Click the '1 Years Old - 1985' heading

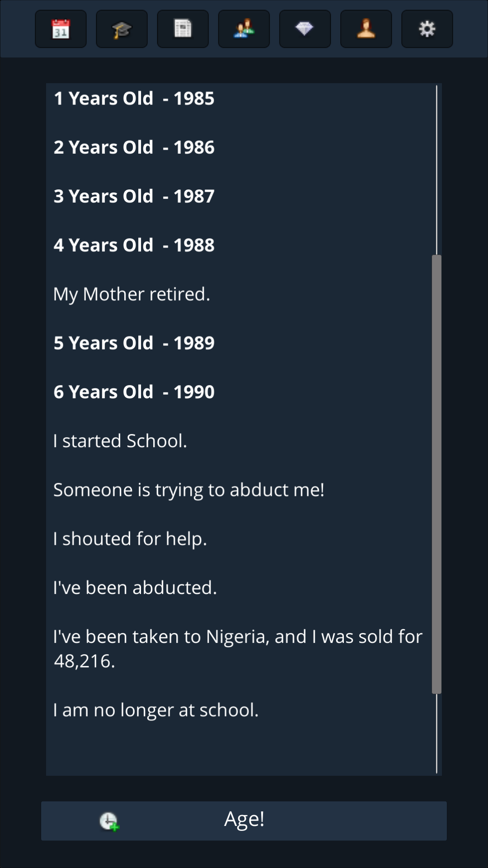(134, 99)
